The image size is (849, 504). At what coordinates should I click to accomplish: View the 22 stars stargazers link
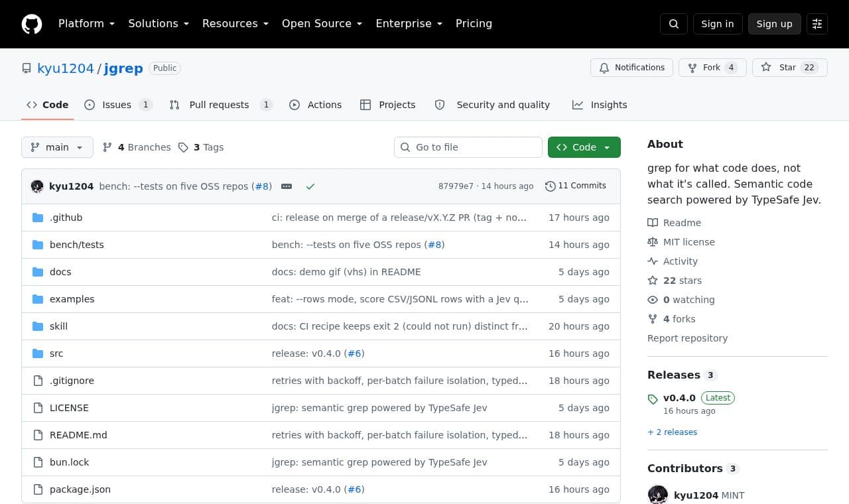[x=675, y=281]
